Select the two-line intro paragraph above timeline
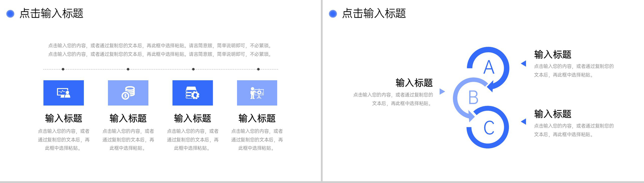The image size is (644, 183). pyautogui.click(x=161, y=50)
